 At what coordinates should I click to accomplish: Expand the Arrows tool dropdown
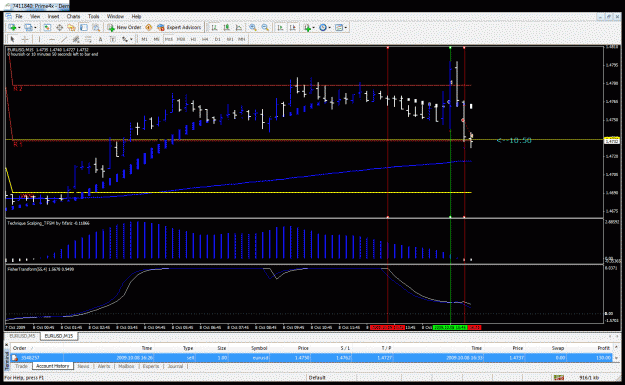tap(131, 39)
